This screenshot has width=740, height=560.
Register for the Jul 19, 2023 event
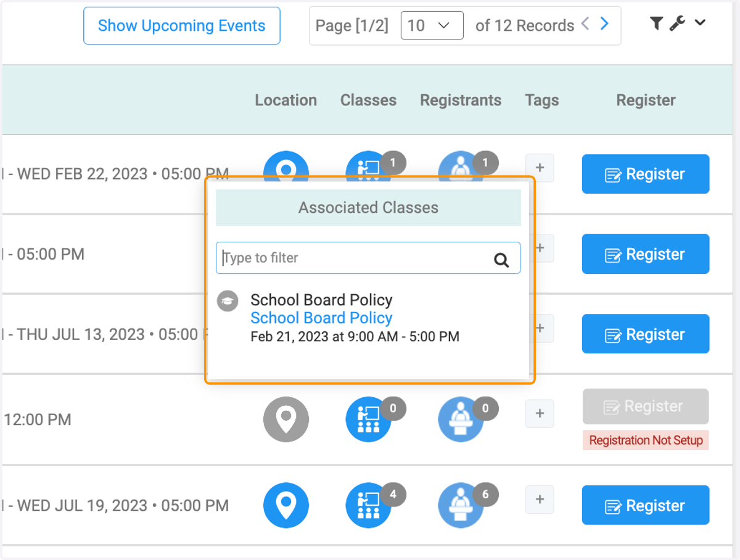click(x=646, y=506)
